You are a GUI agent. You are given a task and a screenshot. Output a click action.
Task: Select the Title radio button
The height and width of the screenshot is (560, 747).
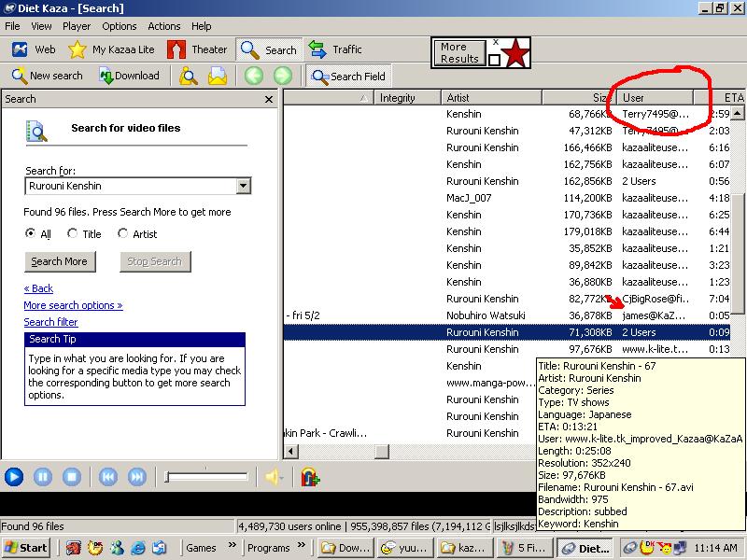coord(73,234)
